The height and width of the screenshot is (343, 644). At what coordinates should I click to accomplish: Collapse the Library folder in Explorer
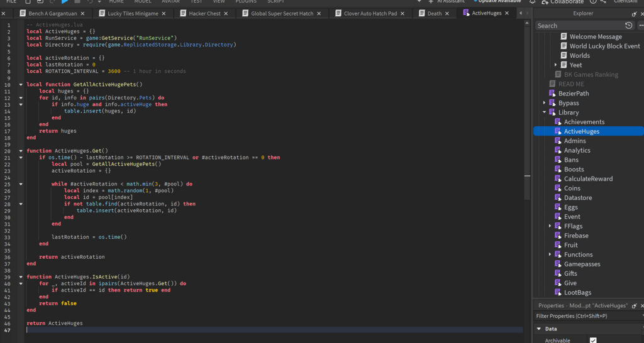[544, 112]
